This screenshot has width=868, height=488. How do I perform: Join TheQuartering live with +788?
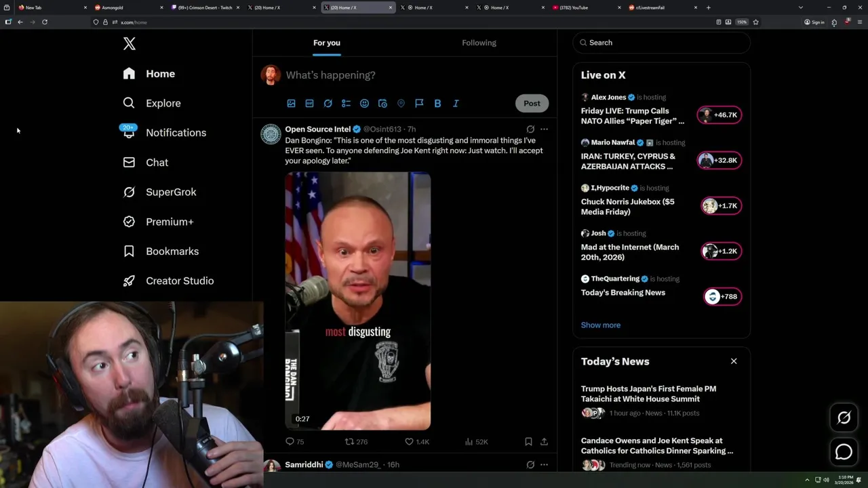point(723,297)
